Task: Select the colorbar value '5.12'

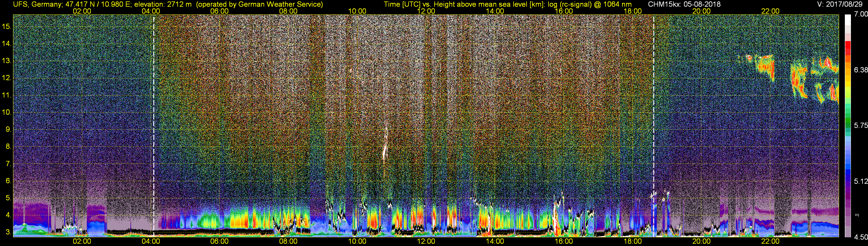Action: tap(860, 181)
